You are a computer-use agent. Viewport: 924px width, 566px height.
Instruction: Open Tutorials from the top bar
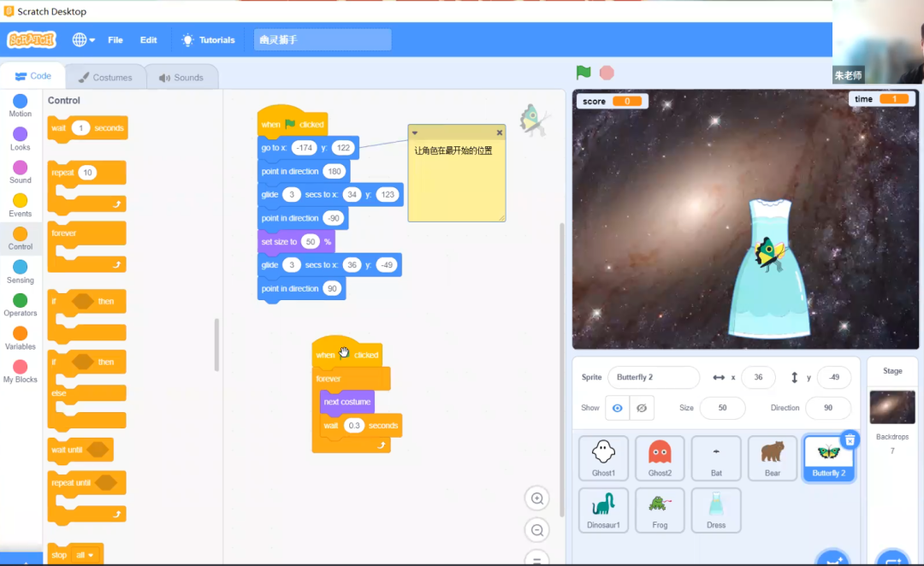pyautogui.click(x=208, y=40)
